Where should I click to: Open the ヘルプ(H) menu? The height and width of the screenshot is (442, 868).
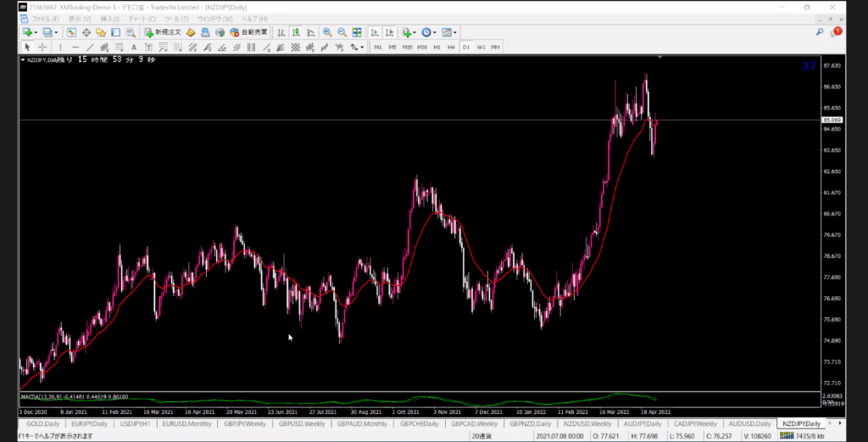pyautogui.click(x=254, y=19)
